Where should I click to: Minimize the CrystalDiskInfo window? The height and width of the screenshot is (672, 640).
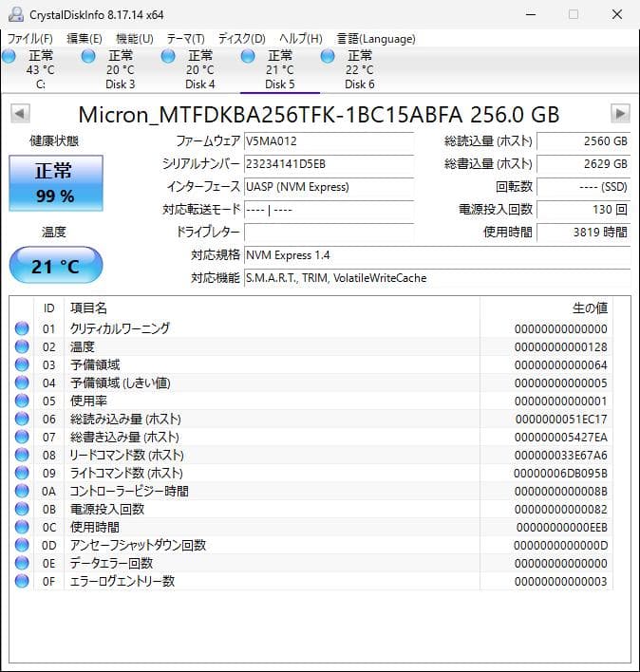(531, 14)
